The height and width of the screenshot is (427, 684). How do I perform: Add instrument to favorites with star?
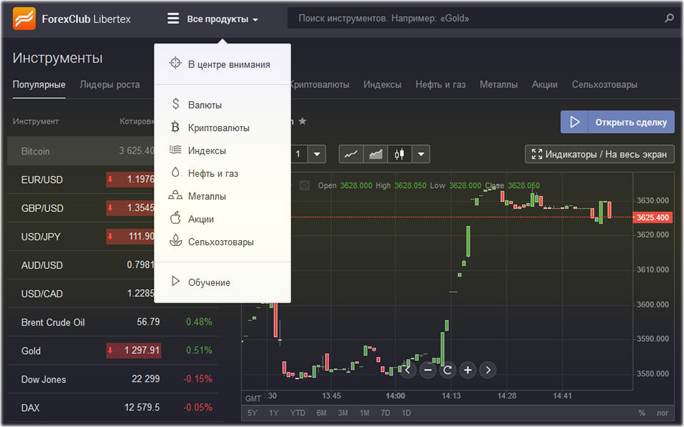coord(303,122)
